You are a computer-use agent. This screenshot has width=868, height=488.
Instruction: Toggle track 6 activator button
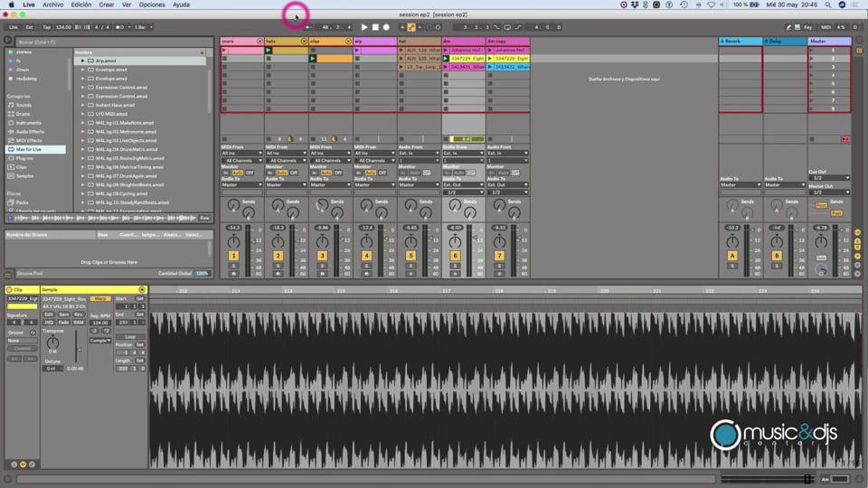pos(455,256)
